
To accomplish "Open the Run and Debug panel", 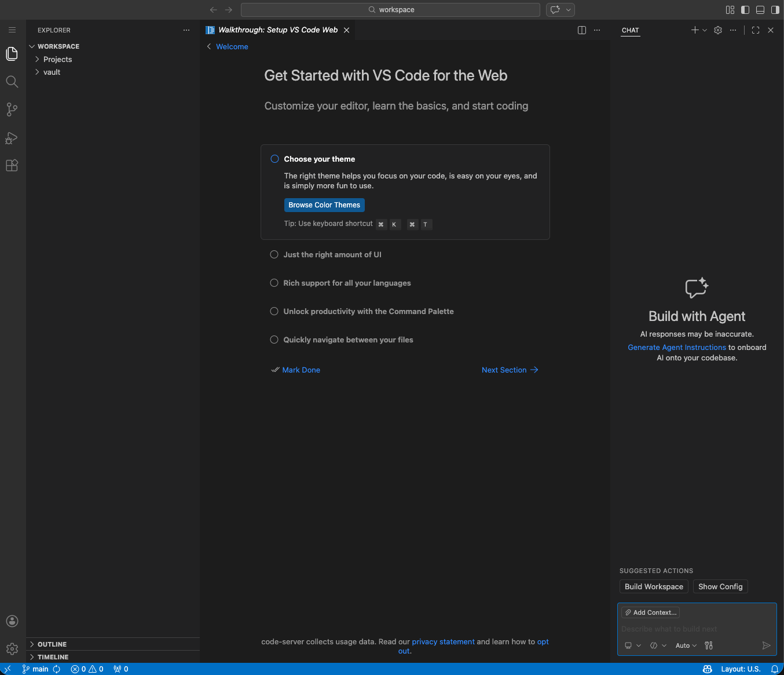I will (12, 137).
